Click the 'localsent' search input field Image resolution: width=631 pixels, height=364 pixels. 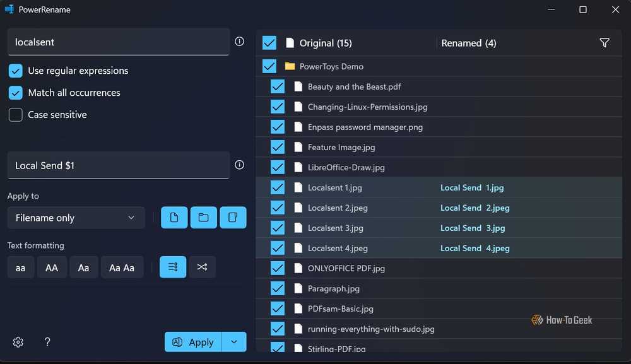coord(119,42)
